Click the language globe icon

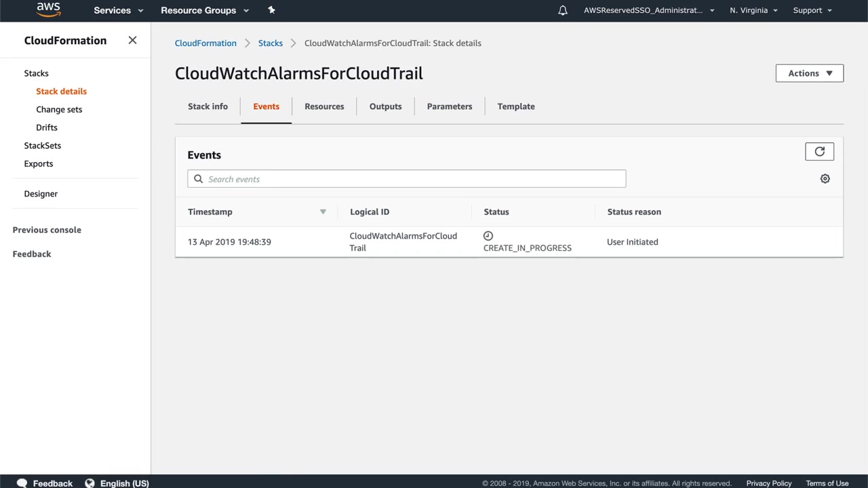click(x=90, y=483)
